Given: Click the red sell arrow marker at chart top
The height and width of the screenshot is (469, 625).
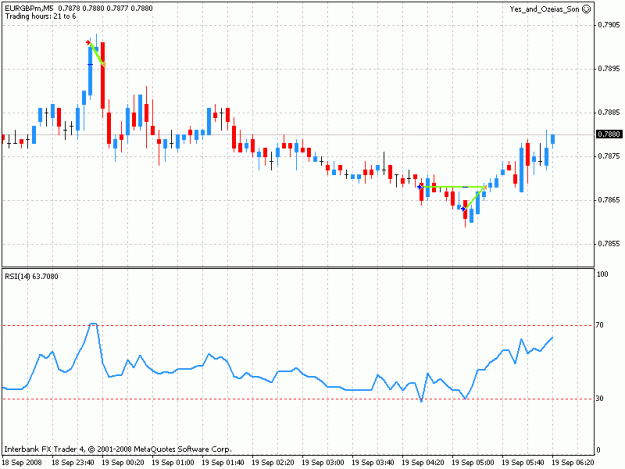Looking at the screenshot, I should 88,42.
